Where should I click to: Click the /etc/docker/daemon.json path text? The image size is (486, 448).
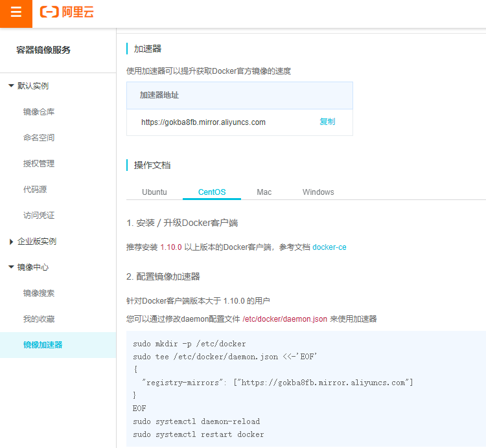(285, 319)
